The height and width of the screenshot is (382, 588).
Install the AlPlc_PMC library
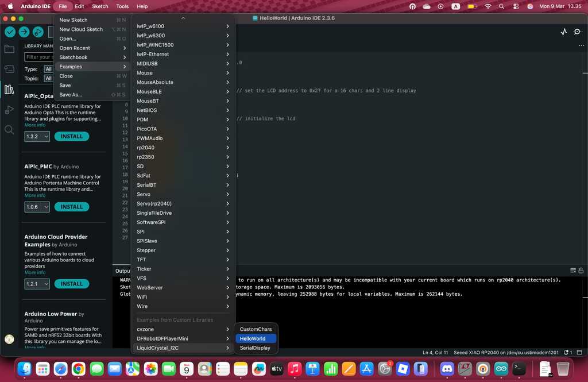[x=72, y=207]
